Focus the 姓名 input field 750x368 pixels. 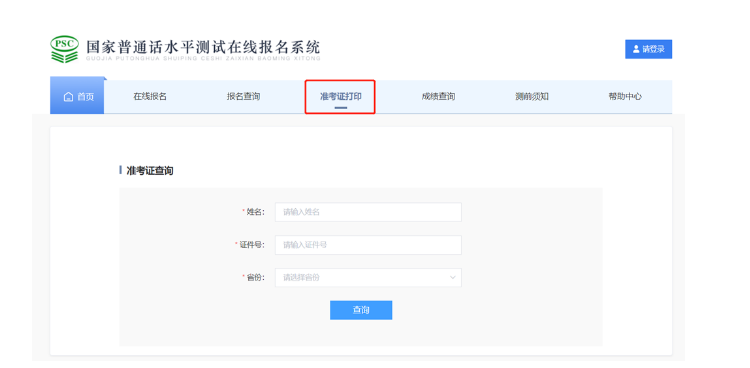pyautogui.click(x=368, y=212)
